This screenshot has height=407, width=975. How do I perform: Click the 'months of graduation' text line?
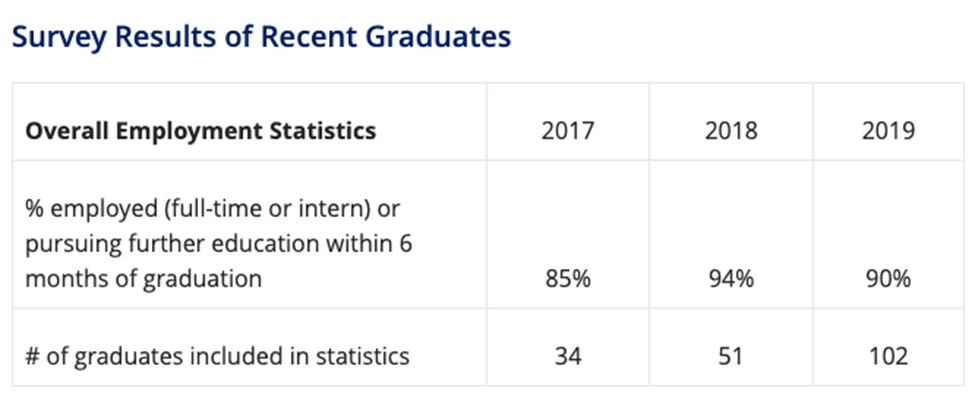143,278
